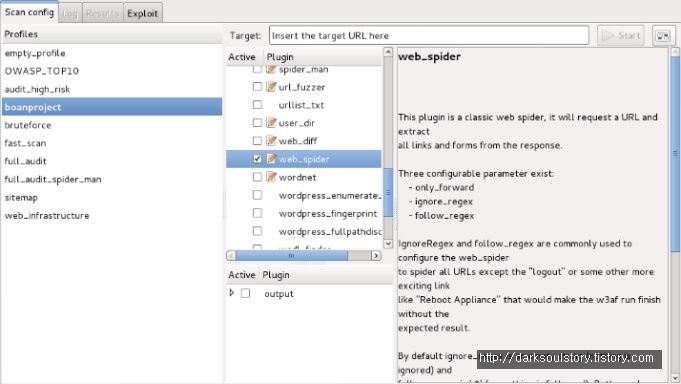Viewport: 681px width, 384px height.
Task: Click the user_dir plugin edit icon
Action: [x=271, y=123]
